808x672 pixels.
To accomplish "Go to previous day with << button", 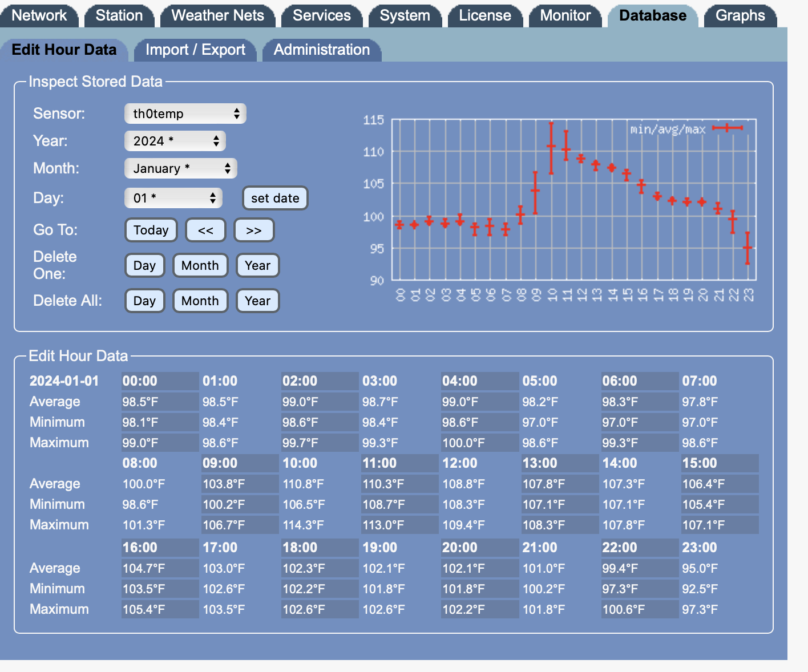I will pos(205,230).
